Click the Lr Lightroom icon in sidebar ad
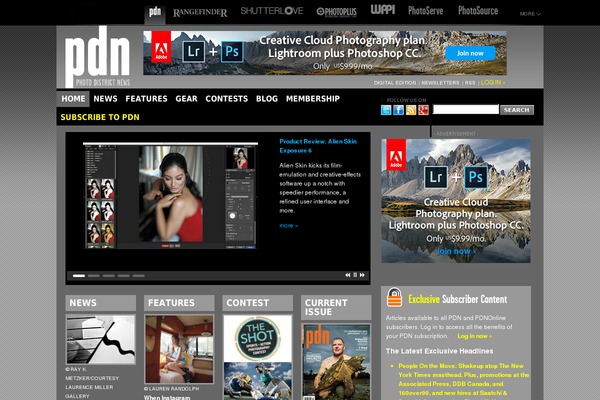The image size is (600, 400). pyautogui.click(x=435, y=177)
